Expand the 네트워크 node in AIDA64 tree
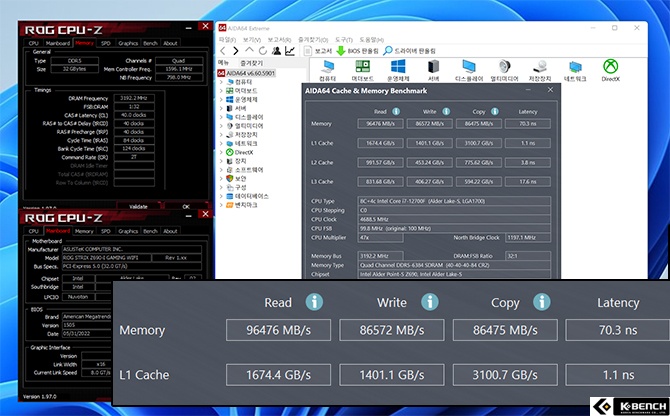This screenshot has height=416, width=670. click(x=221, y=144)
